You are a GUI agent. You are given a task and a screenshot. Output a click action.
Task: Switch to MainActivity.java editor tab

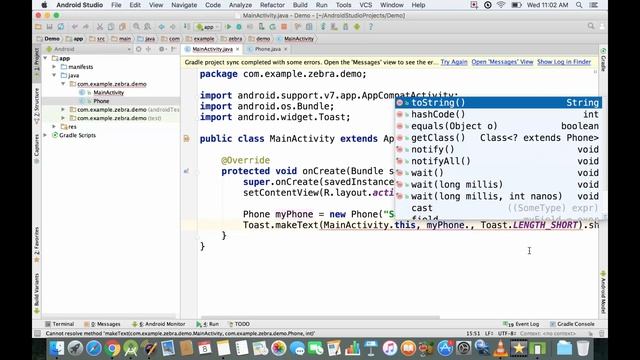tap(212, 49)
